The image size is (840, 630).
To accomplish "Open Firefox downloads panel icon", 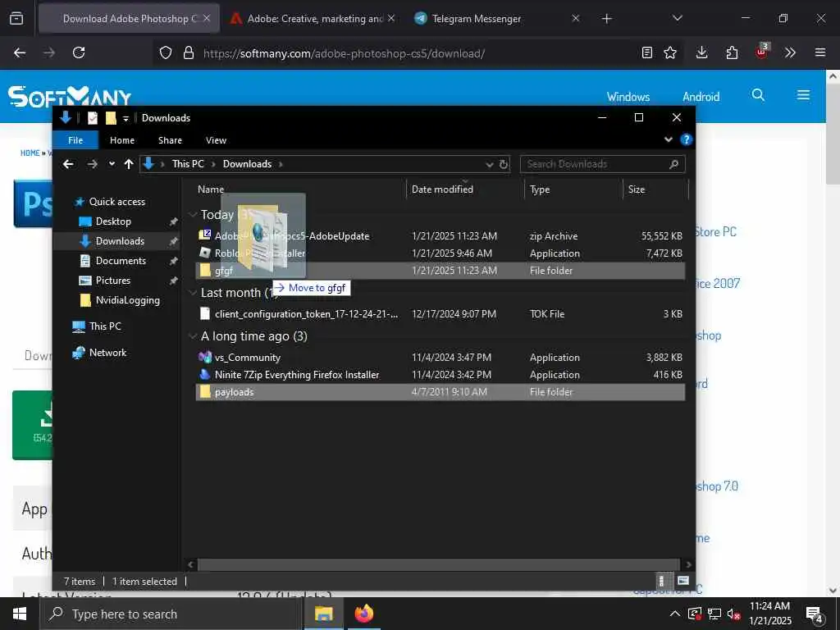I will [x=702, y=52].
